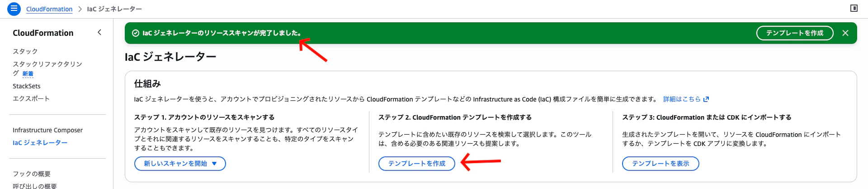Open Infrastructure Composer in the sidebar
This screenshot has width=868, height=189.
47,130
